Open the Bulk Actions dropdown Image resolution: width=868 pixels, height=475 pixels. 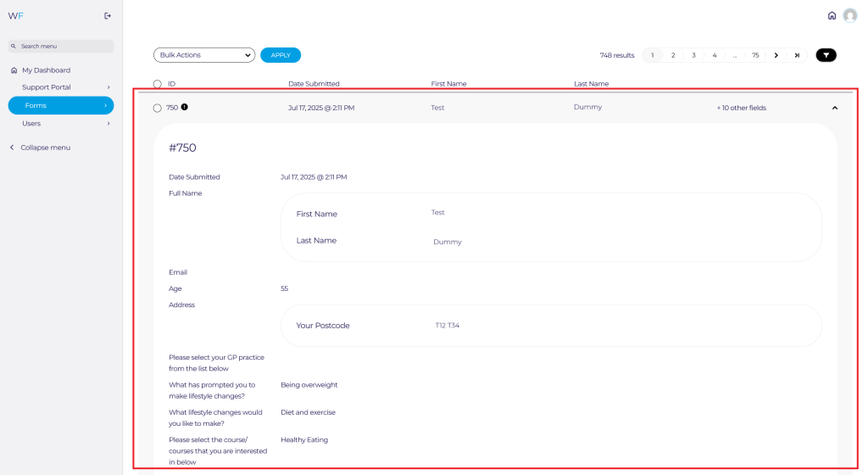[x=204, y=55]
